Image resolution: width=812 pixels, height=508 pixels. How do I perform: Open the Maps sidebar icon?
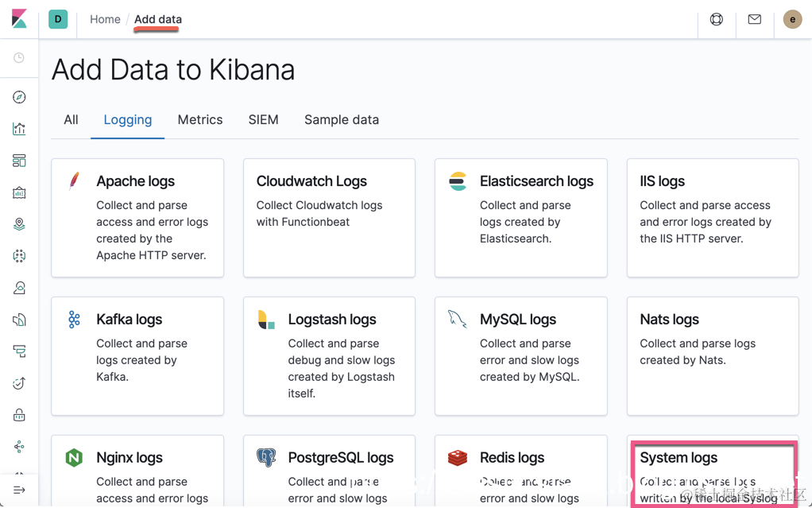point(19,224)
